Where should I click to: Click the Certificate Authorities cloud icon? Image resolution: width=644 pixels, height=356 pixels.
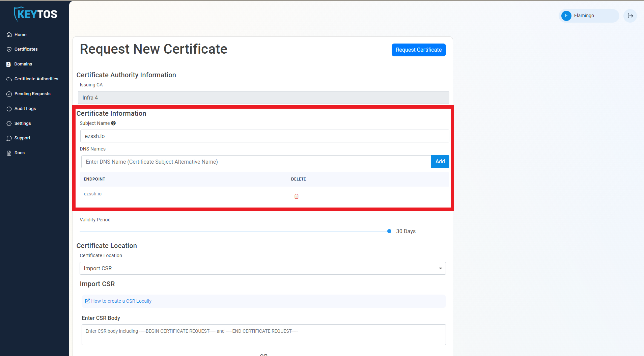point(9,79)
